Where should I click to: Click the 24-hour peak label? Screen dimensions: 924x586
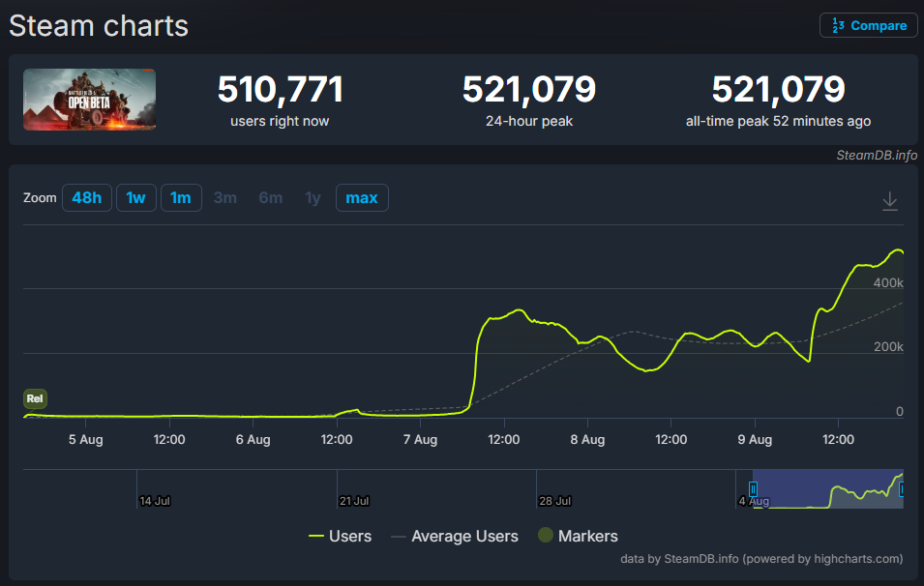pyautogui.click(x=529, y=121)
